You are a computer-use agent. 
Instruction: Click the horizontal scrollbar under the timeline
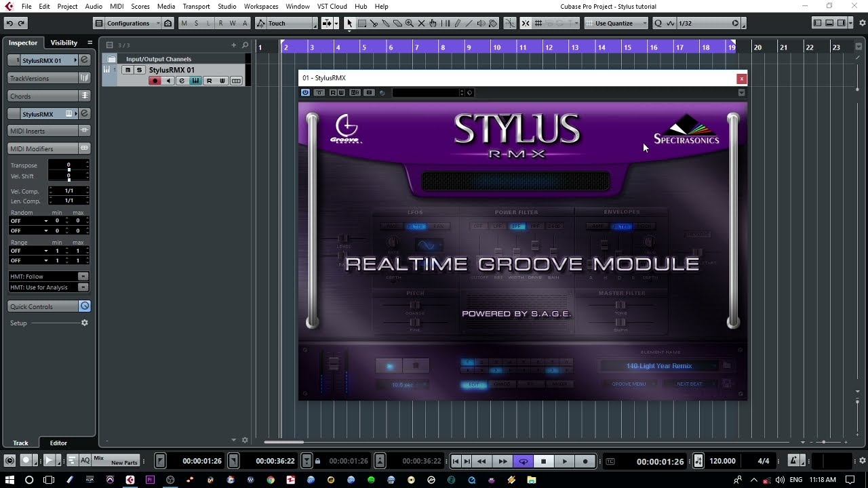pos(283,442)
